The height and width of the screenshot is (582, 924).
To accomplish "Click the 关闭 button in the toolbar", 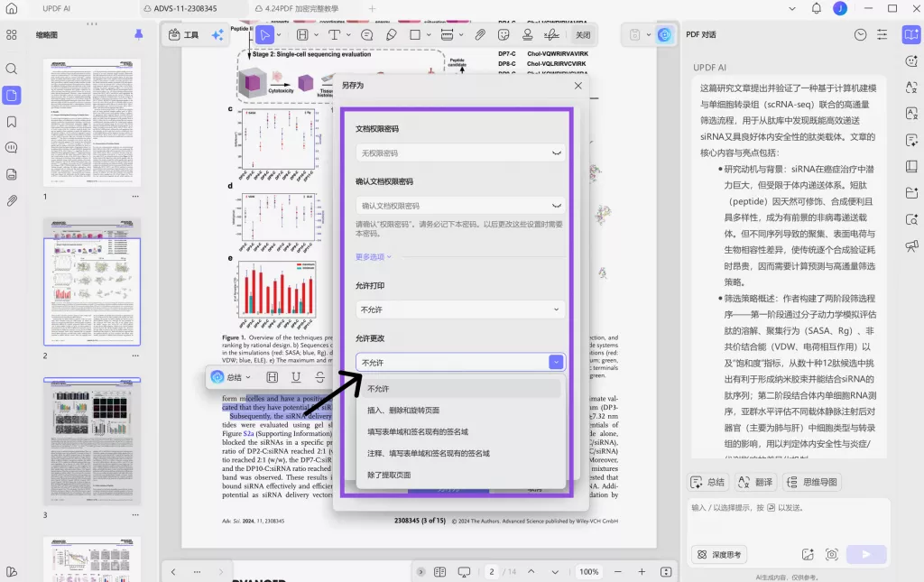I will 583,35.
